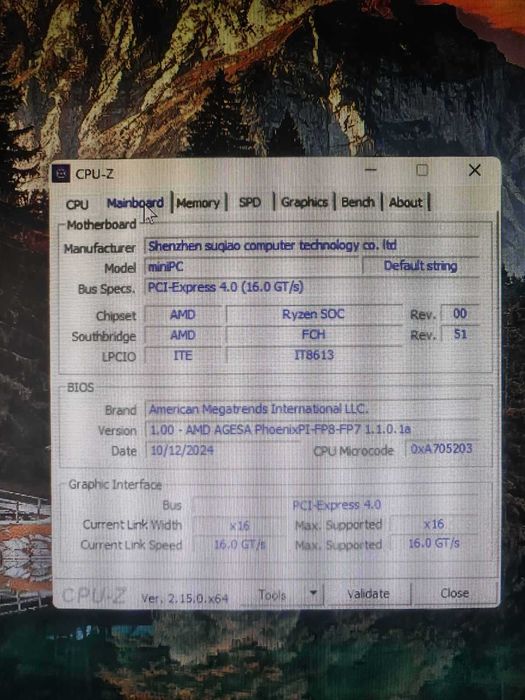Click the Current Link Width 'x16' value

coord(239,525)
